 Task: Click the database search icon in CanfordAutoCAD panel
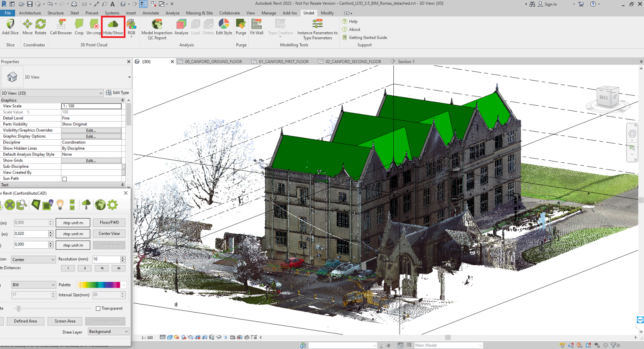click(22, 205)
